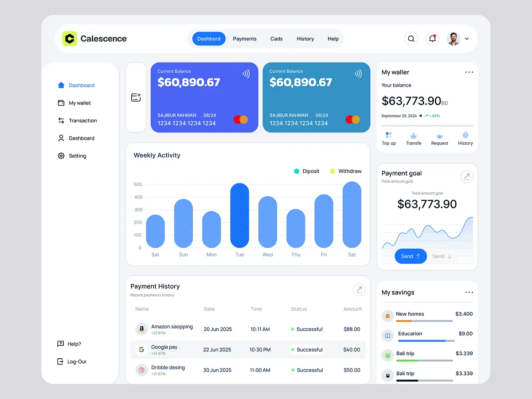Click the Top up icon in My wallet
Viewport: 532px width, 399px height.
tap(389, 136)
